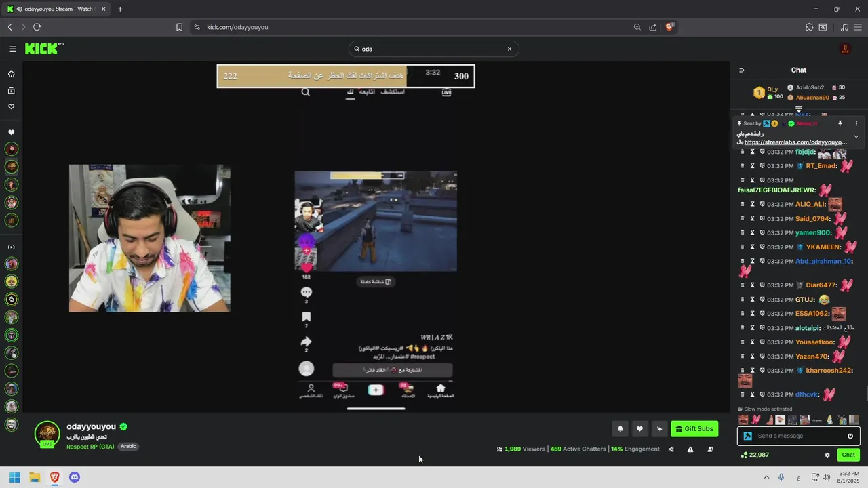Open the profile avatar menu
The width and height of the screenshot is (868, 488).
pos(845,49)
